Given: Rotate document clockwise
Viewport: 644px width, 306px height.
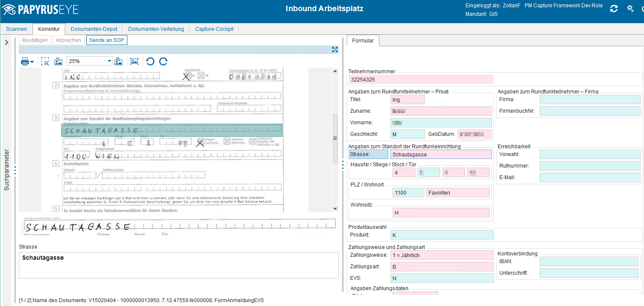Looking at the screenshot, I should click(x=163, y=61).
